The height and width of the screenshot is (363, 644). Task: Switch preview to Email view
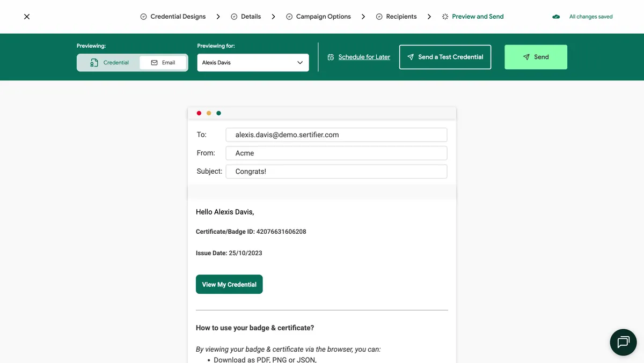coord(163,62)
